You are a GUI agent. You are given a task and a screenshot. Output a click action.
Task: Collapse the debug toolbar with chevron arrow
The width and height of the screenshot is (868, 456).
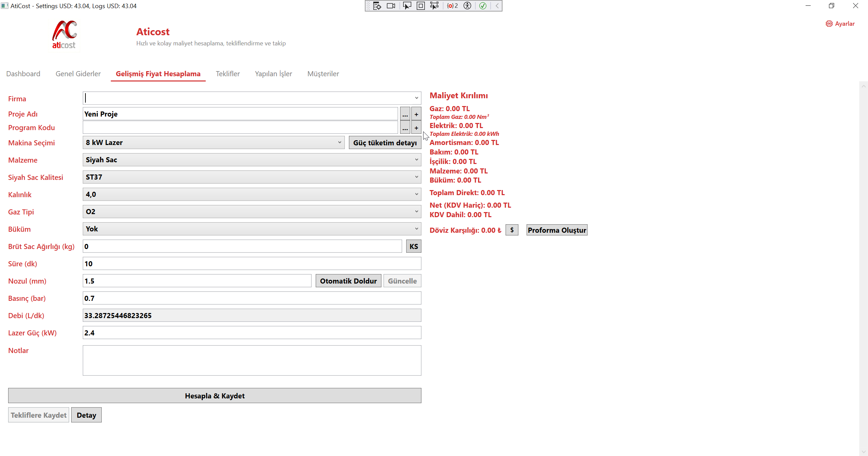(x=497, y=6)
